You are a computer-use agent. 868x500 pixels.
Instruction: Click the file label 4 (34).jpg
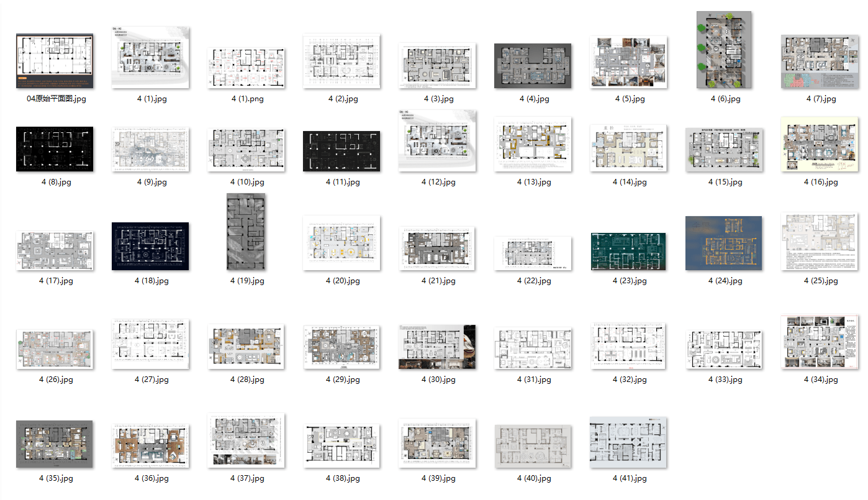click(821, 380)
